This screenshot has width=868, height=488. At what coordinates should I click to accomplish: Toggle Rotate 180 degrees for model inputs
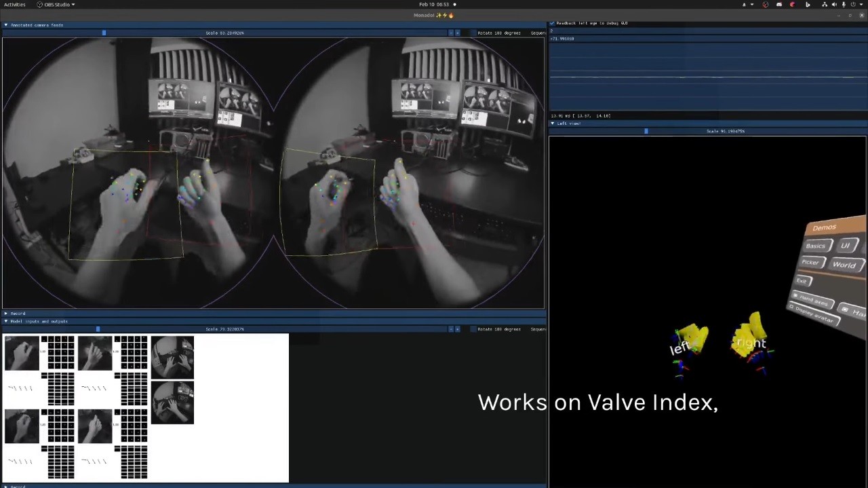click(473, 329)
